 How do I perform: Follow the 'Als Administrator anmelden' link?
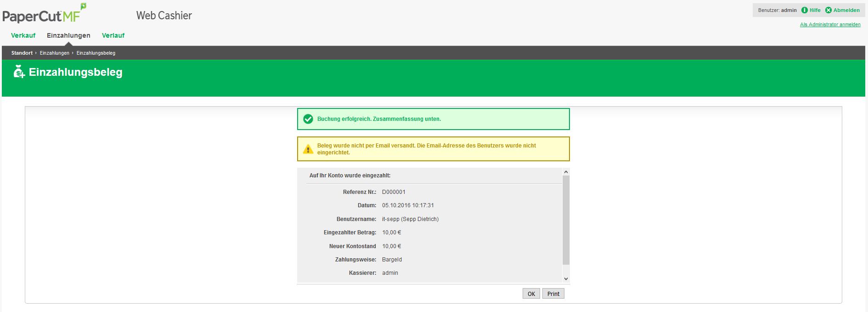click(x=830, y=24)
